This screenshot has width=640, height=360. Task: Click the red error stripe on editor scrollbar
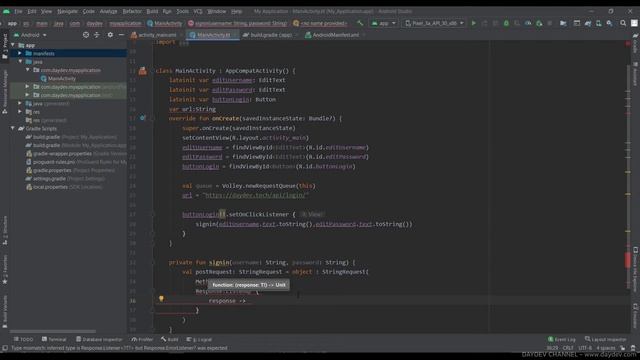[628, 260]
